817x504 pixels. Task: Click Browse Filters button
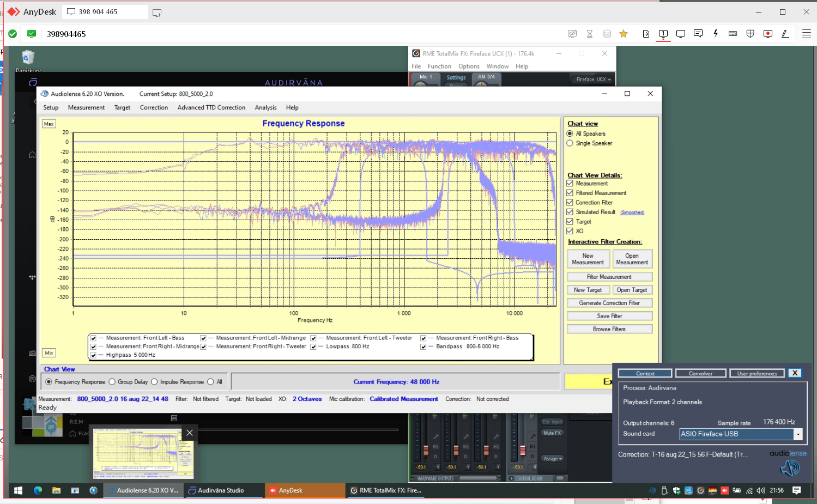coord(609,329)
